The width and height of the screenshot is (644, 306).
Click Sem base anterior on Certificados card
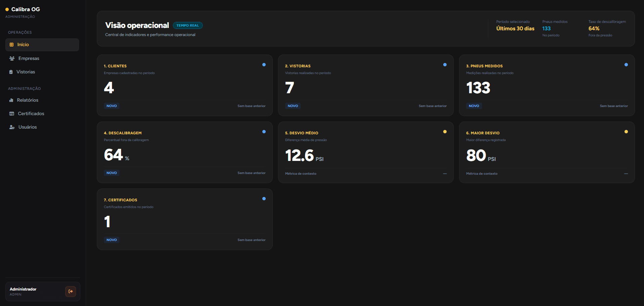click(252, 240)
